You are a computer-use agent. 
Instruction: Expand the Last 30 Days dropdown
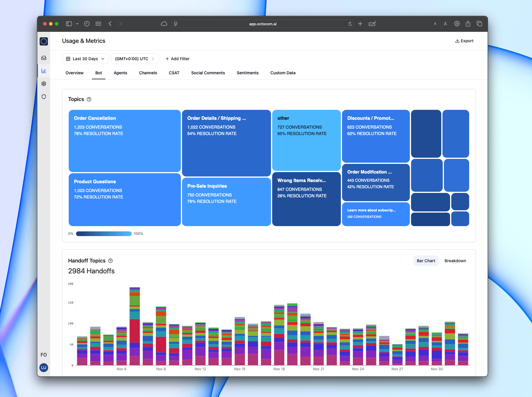click(x=85, y=59)
